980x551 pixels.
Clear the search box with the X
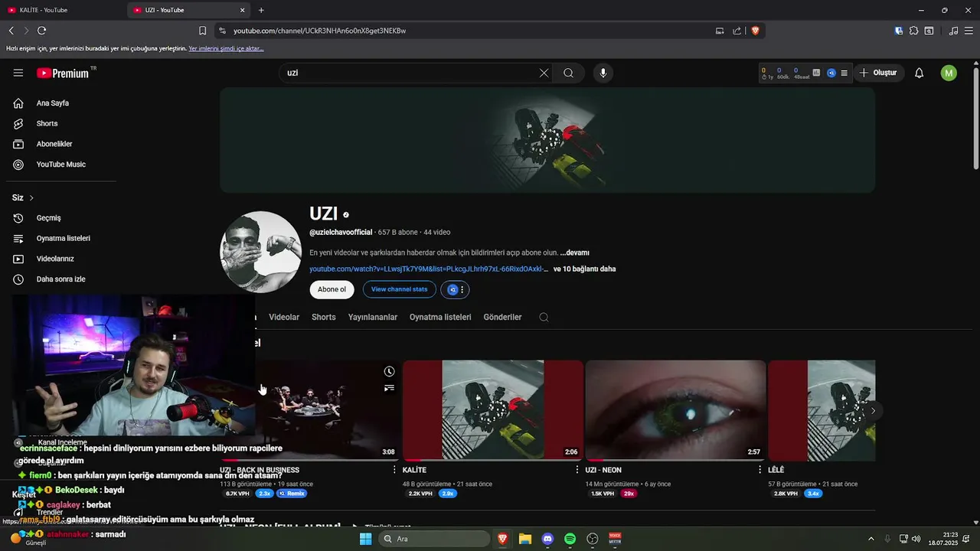tap(544, 73)
